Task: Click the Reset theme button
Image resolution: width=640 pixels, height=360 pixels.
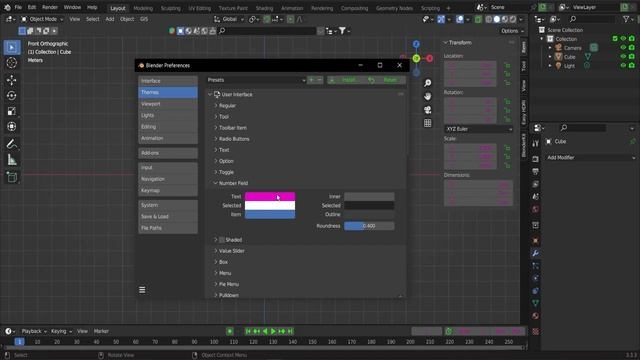Action: 386,80
